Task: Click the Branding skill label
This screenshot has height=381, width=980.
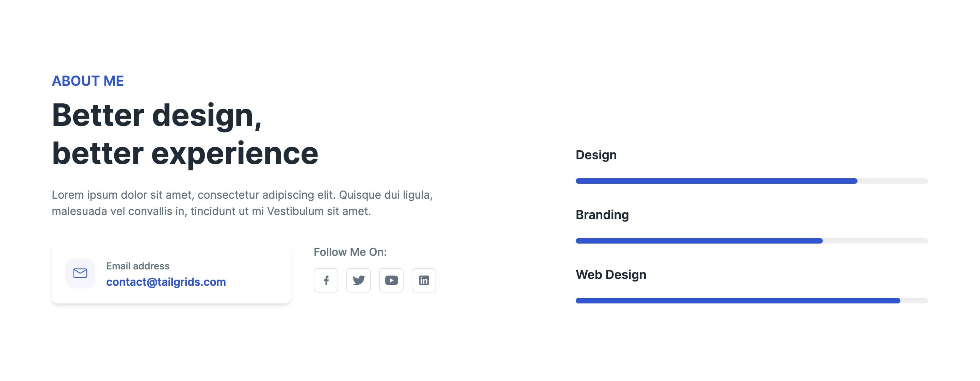Action: point(602,215)
